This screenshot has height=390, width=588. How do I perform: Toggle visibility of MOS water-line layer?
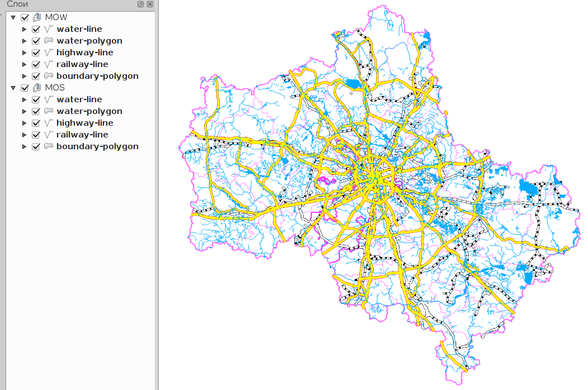(x=36, y=100)
